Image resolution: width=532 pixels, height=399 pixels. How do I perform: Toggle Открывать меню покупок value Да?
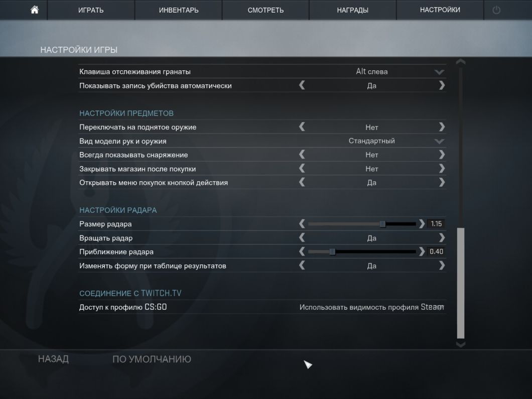371,183
